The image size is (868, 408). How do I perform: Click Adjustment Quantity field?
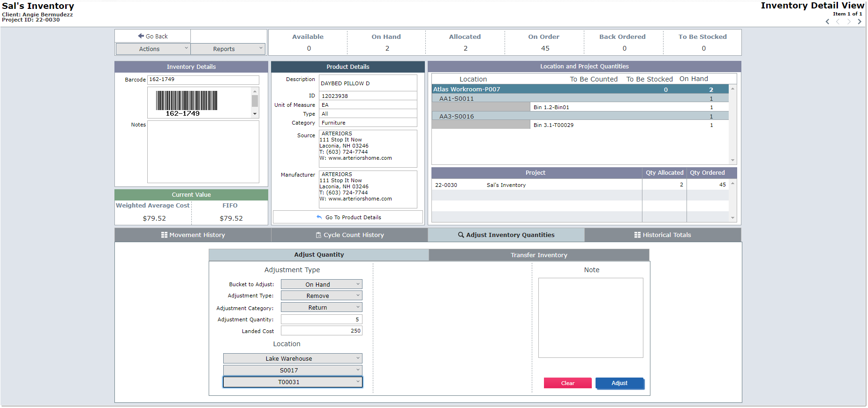click(322, 319)
